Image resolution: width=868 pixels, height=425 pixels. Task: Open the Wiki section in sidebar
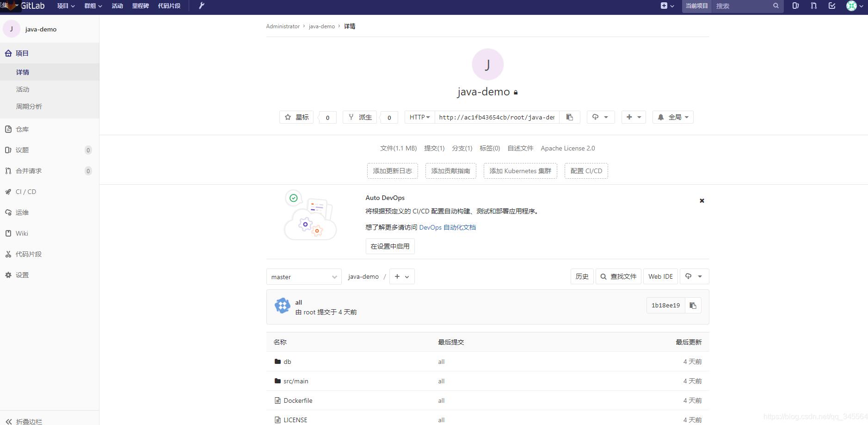click(22, 233)
